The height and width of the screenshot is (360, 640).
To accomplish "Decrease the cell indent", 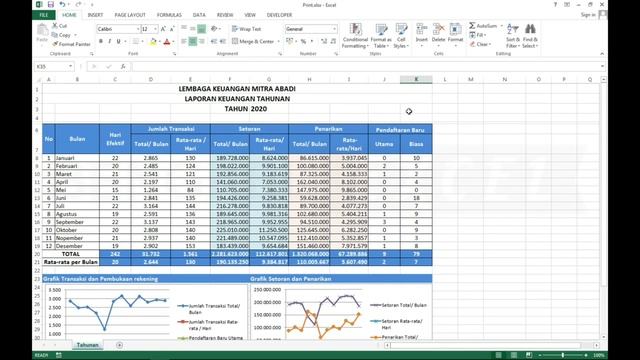I will (x=214, y=42).
